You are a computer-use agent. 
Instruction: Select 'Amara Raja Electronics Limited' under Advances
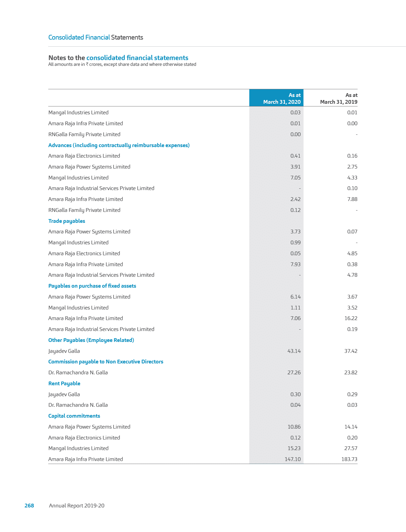[x=84, y=156]
